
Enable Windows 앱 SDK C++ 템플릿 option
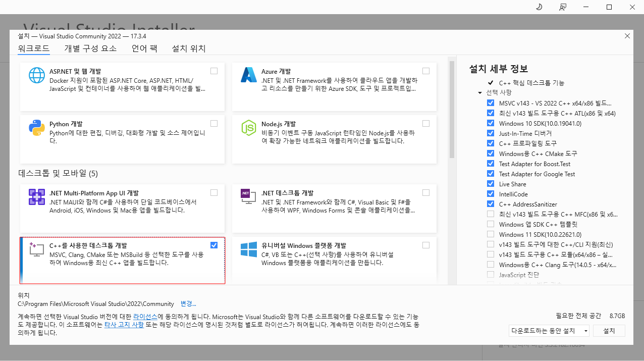pyautogui.click(x=491, y=224)
